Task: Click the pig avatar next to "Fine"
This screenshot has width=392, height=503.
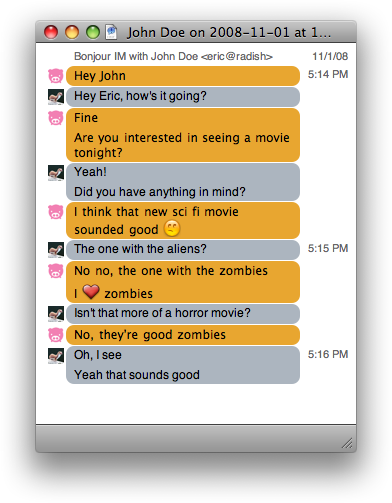Action: (x=56, y=118)
